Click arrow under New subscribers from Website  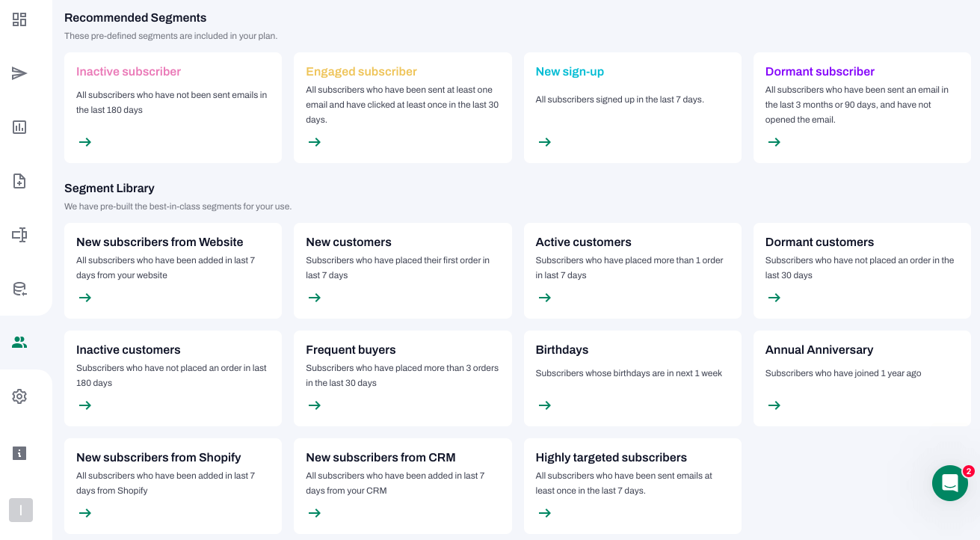point(85,298)
